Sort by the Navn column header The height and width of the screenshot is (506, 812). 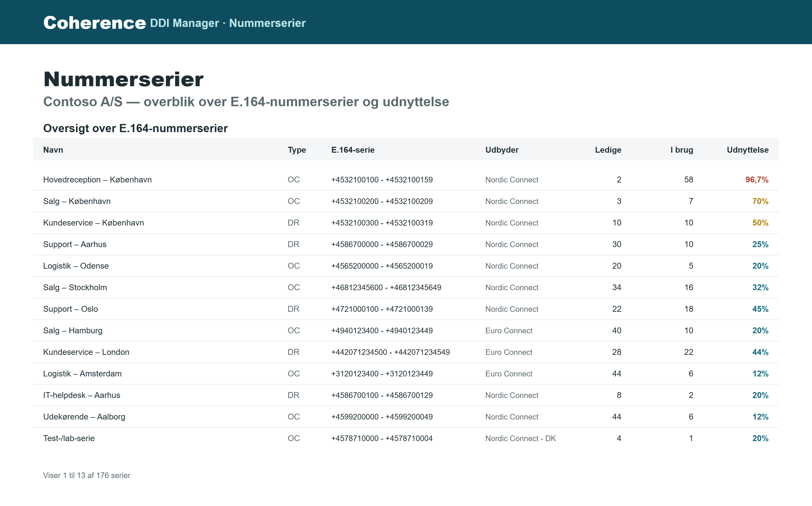[53, 150]
